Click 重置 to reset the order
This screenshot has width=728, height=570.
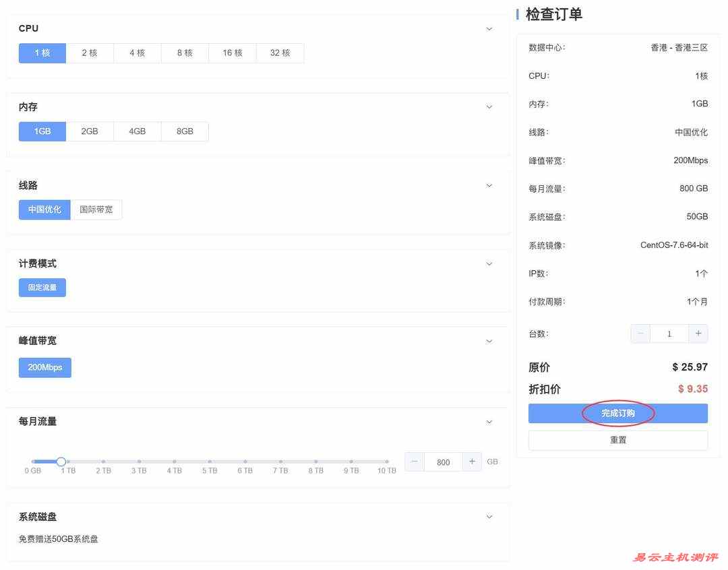point(617,439)
